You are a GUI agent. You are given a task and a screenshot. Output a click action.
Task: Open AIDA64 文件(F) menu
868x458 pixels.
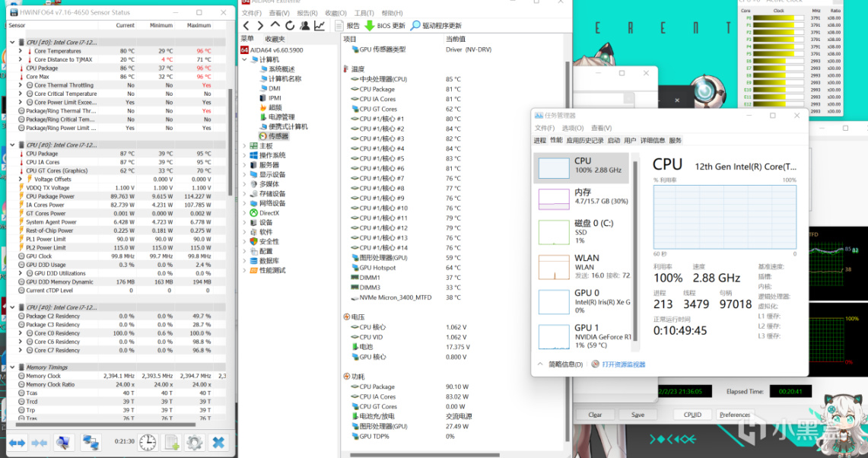251,13
